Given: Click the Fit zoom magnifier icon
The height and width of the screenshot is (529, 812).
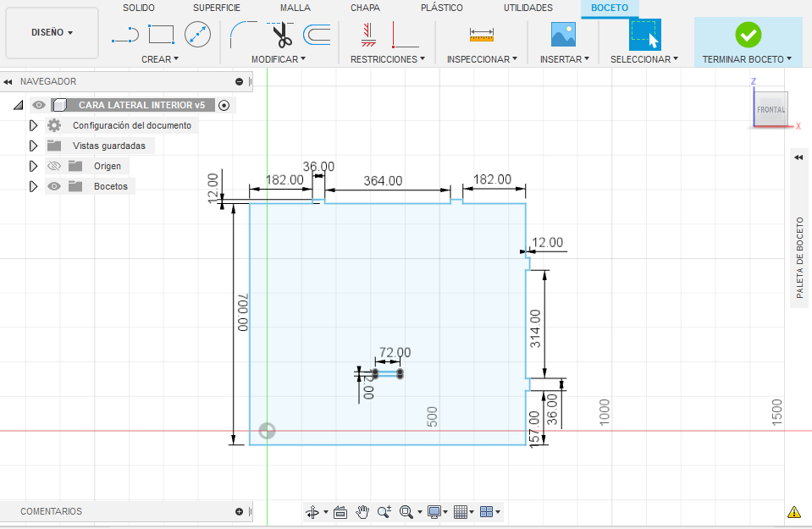Looking at the screenshot, I should 406,512.
